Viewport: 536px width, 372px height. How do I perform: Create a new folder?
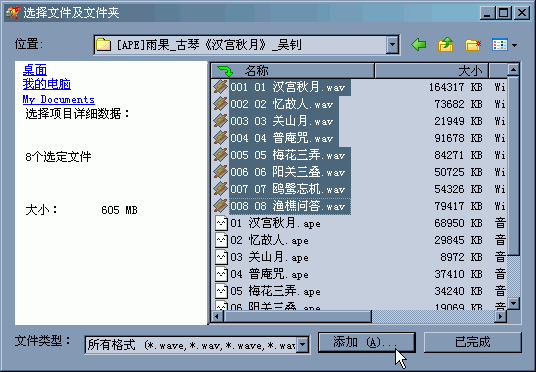pos(473,45)
